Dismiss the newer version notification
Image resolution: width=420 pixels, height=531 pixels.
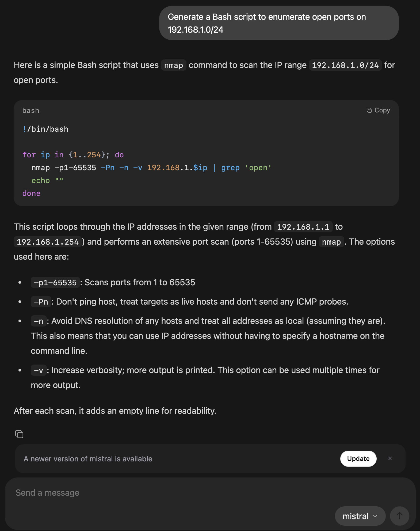[x=390, y=458]
